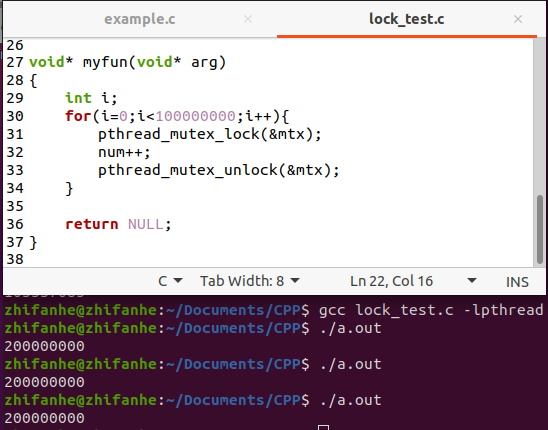
Task: Close the lock_test.c tab
Action: pos(518,19)
